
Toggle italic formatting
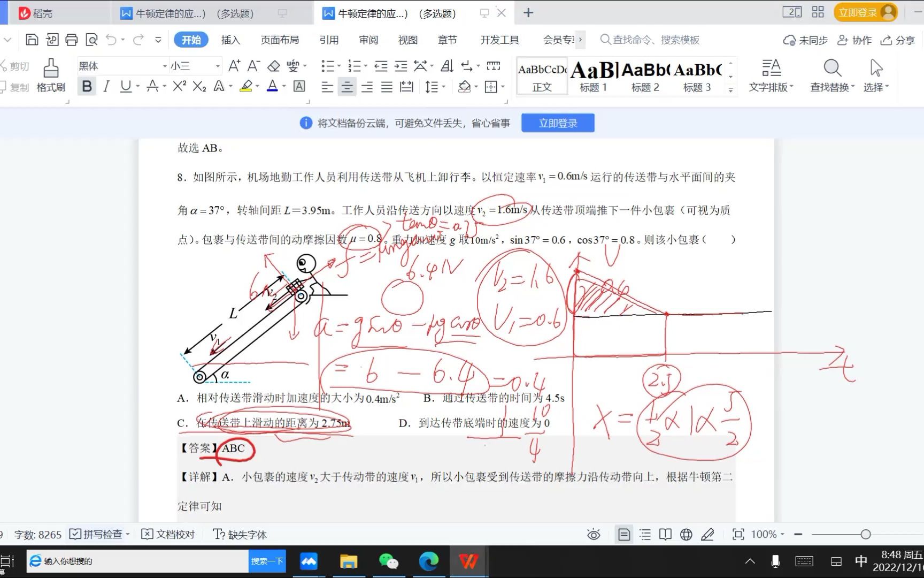pos(106,86)
